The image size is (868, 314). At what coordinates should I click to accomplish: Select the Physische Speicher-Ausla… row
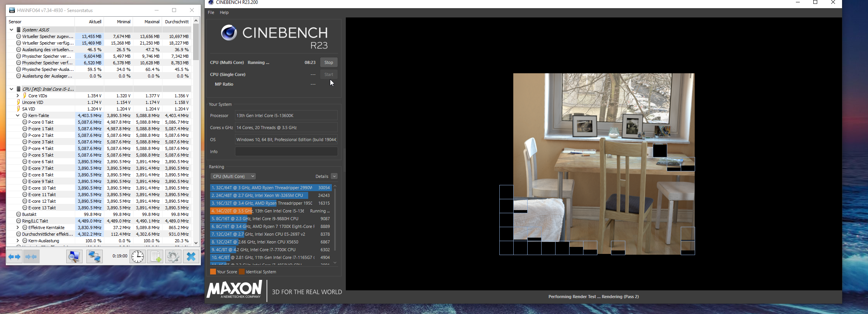tap(99, 69)
